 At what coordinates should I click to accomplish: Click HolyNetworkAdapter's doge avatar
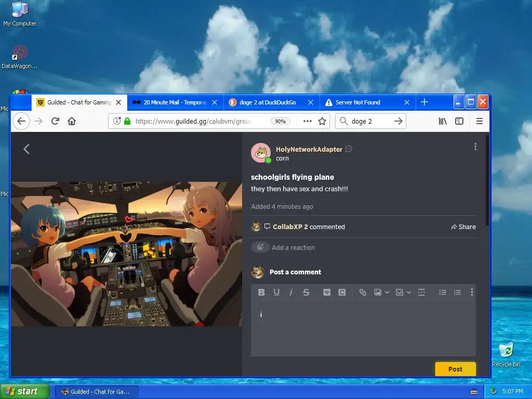261,153
